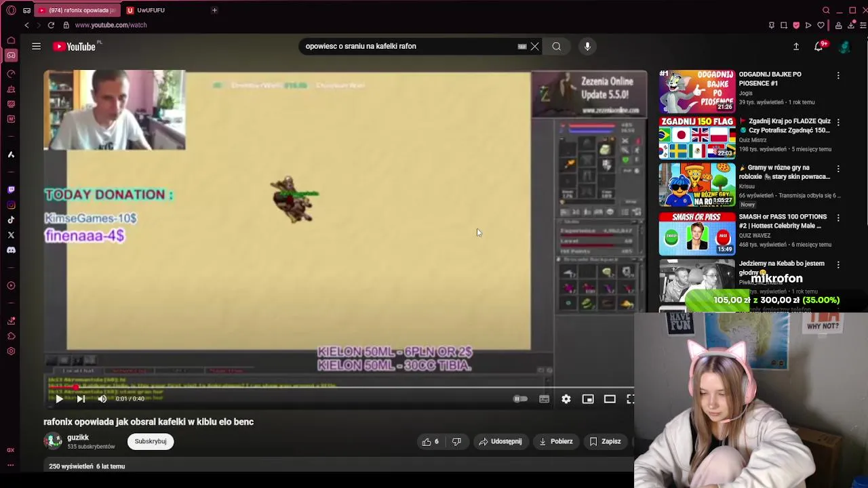Viewport: 868px width, 488px height.
Task: Open the bookmarks heart icon
Action: tap(821, 25)
